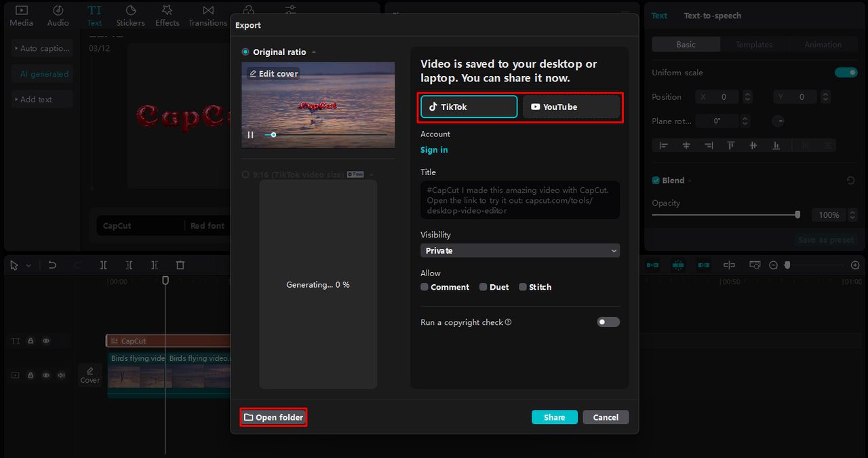Cancel the export dialog
Image resolution: width=868 pixels, height=458 pixels.
(x=606, y=417)
